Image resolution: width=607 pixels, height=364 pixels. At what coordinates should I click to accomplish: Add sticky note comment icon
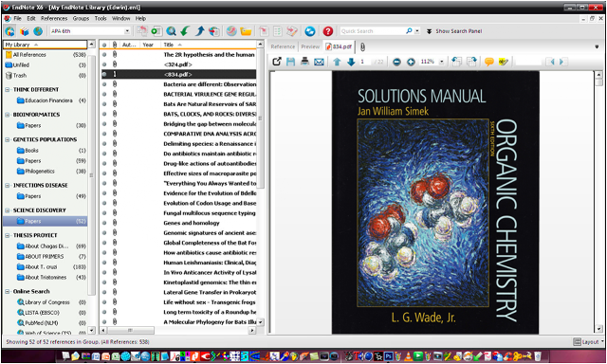pos(489,62)
